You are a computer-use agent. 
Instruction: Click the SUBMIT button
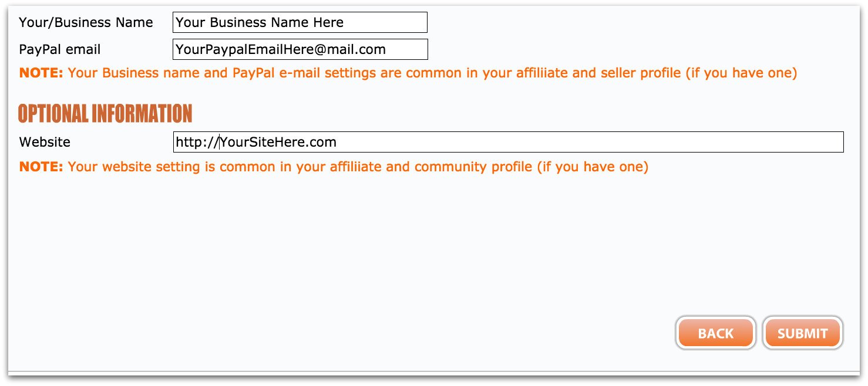[802, 333]
